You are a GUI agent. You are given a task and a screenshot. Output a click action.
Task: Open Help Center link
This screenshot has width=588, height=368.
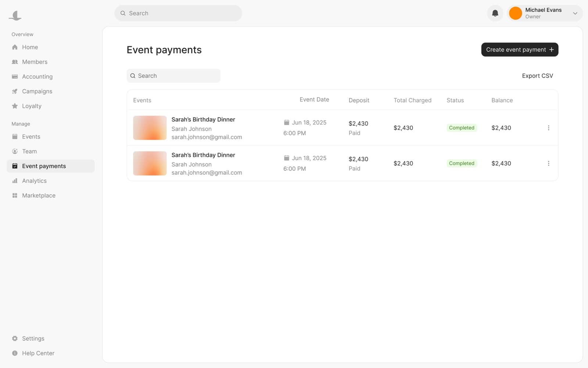[x=51, y=353]
